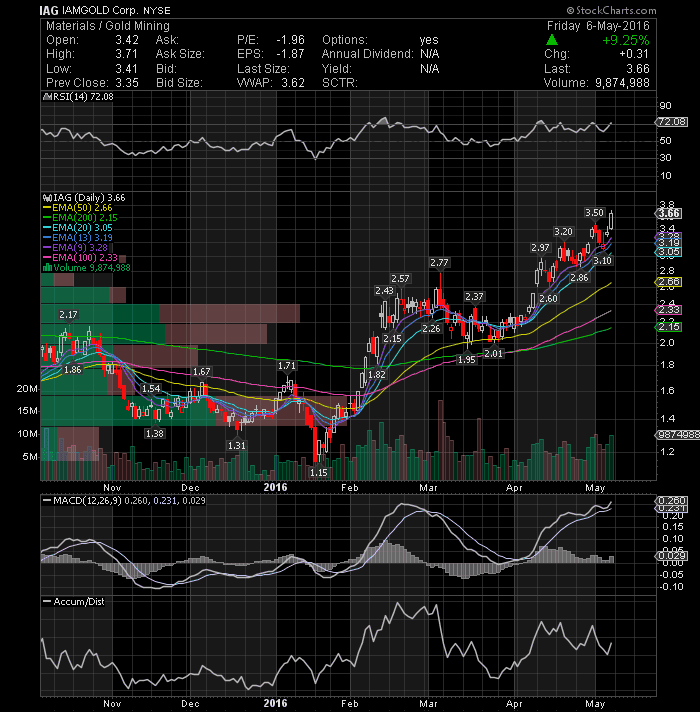This screenshot has height=712, width=700.
Task: Click the 2.01 low price label
Action: click(493, 353)
